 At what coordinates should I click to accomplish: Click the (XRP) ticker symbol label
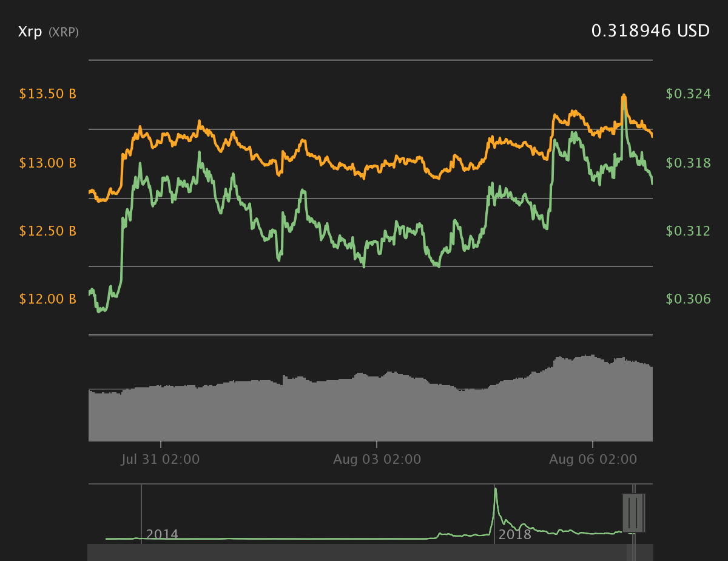coord(64,33)
